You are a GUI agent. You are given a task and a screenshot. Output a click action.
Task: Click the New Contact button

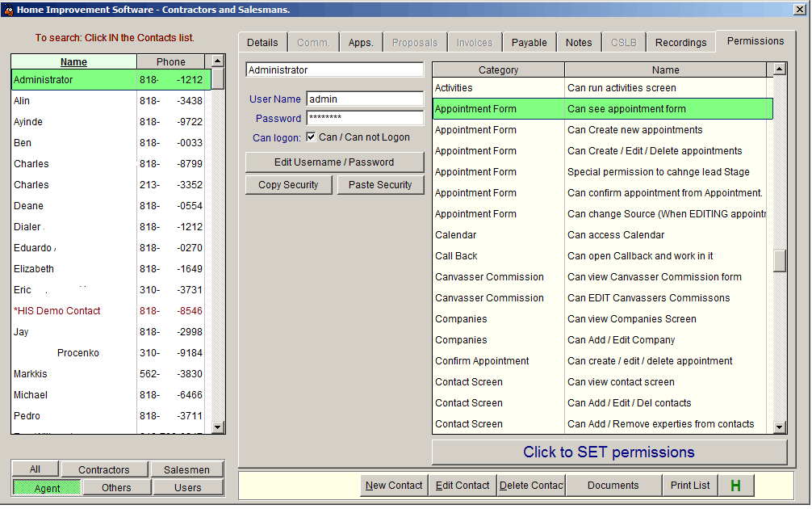[394, 485]
